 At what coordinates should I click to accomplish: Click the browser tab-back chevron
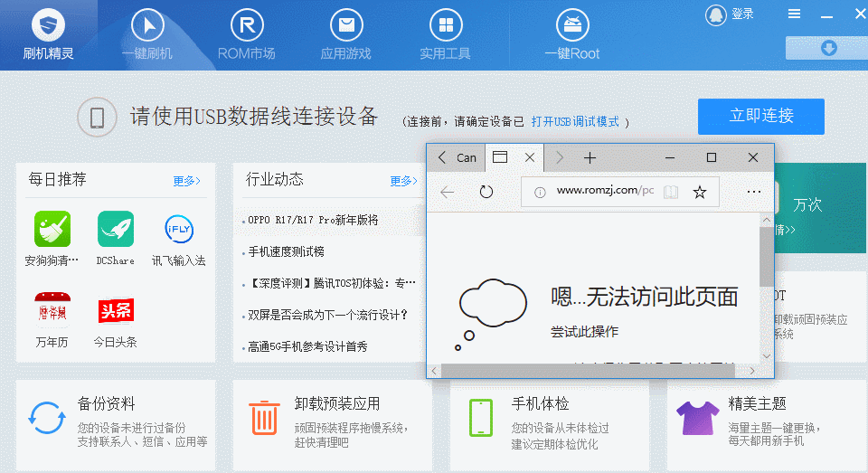(442, 157)
